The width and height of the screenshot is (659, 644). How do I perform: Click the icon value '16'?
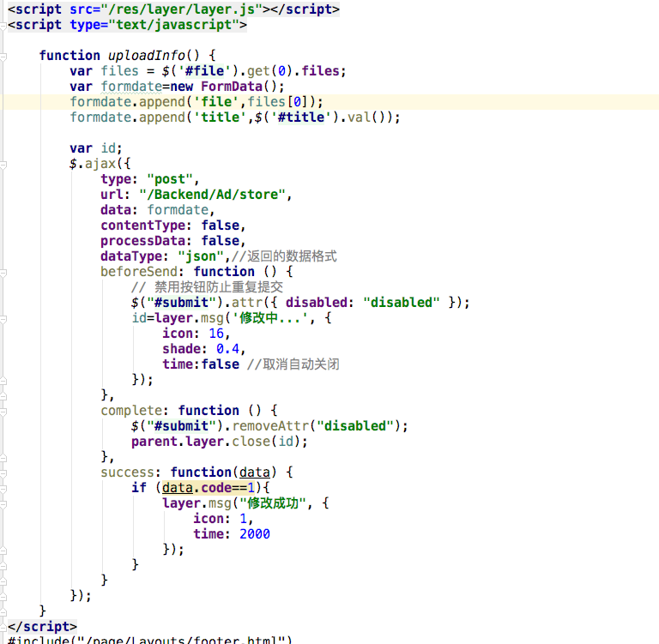click(x=216, y=334)
